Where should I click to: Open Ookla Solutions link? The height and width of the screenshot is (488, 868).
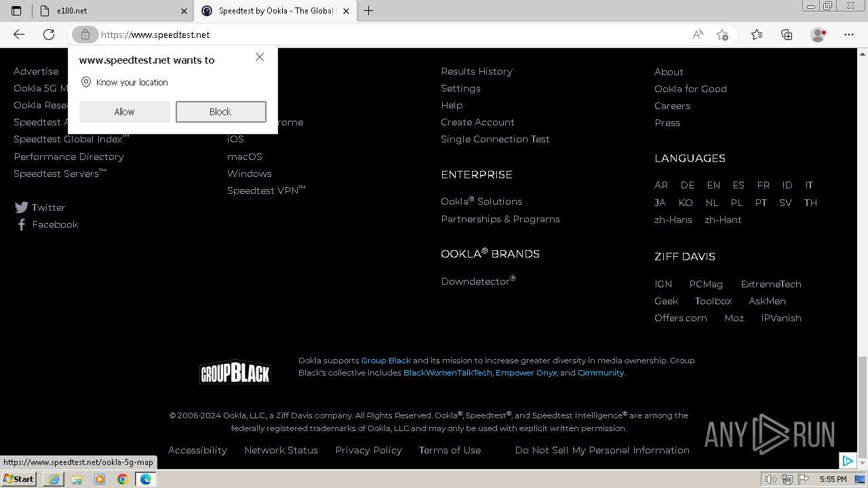[481, 201]
